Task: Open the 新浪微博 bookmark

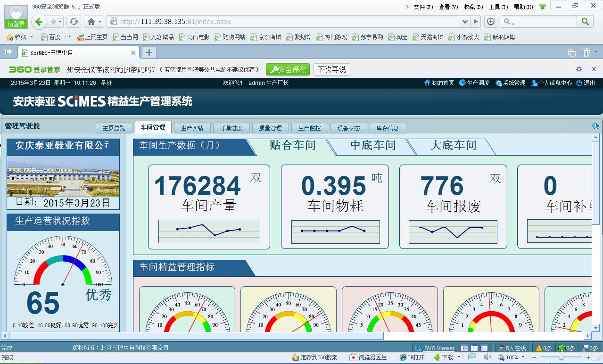Action: click(x=499, y=37)
